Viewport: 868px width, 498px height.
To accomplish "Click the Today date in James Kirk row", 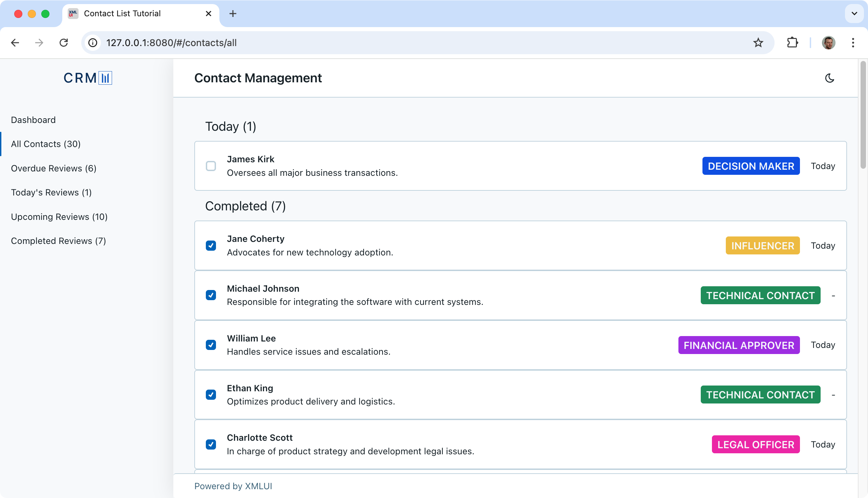I will point(823,166).
